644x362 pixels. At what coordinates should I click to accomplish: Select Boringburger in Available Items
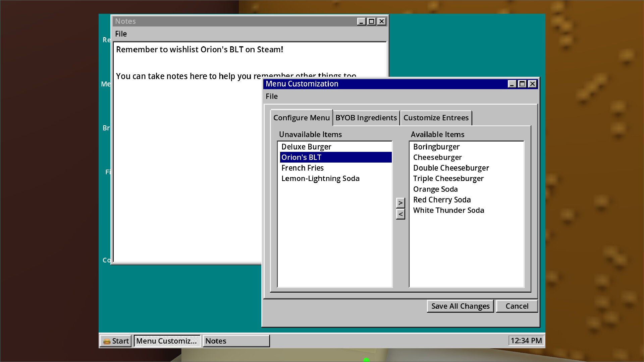(467, 147)
